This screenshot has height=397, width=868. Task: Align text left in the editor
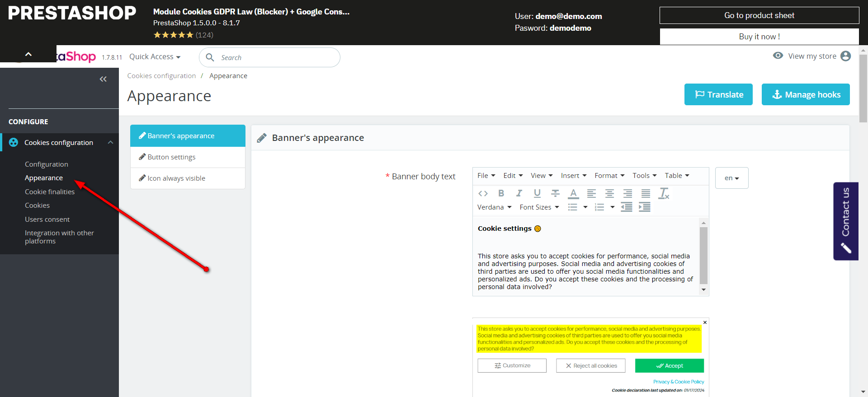pyautogui.click(x=591, y=193)
